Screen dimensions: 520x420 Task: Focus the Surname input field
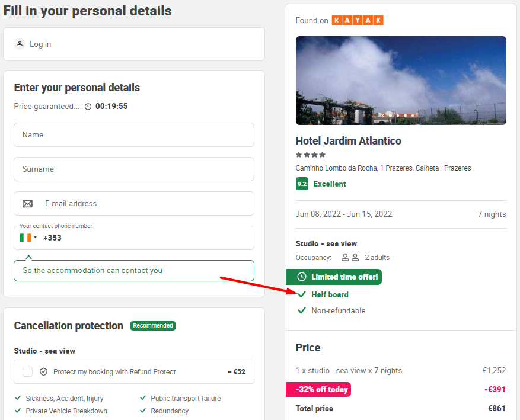click(x=134, y=169)
